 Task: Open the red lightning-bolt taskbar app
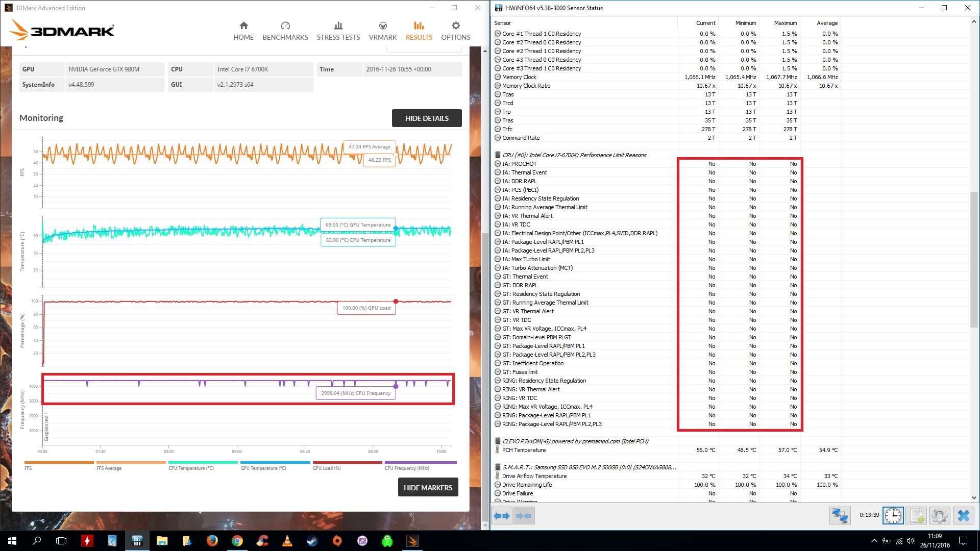pos(87,541)
